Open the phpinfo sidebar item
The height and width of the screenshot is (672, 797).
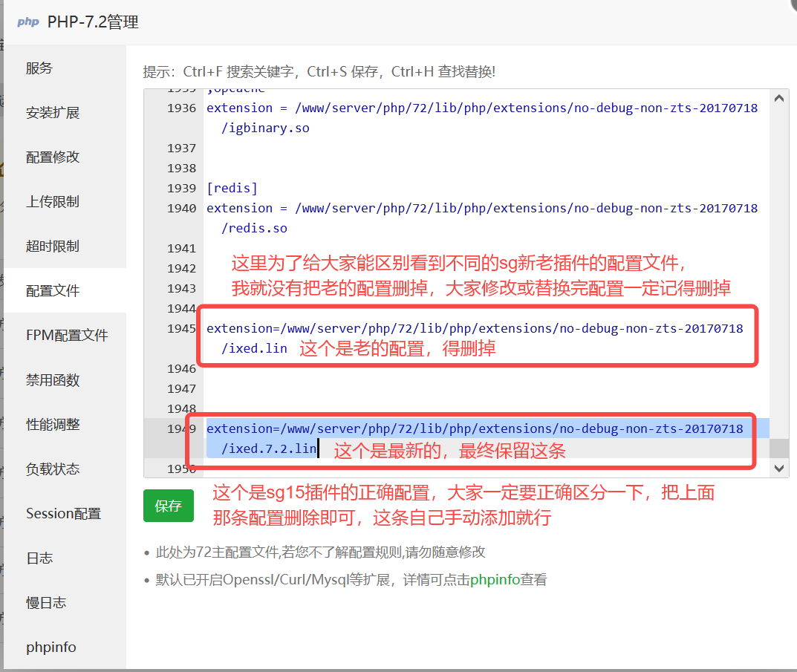[51, 647]
